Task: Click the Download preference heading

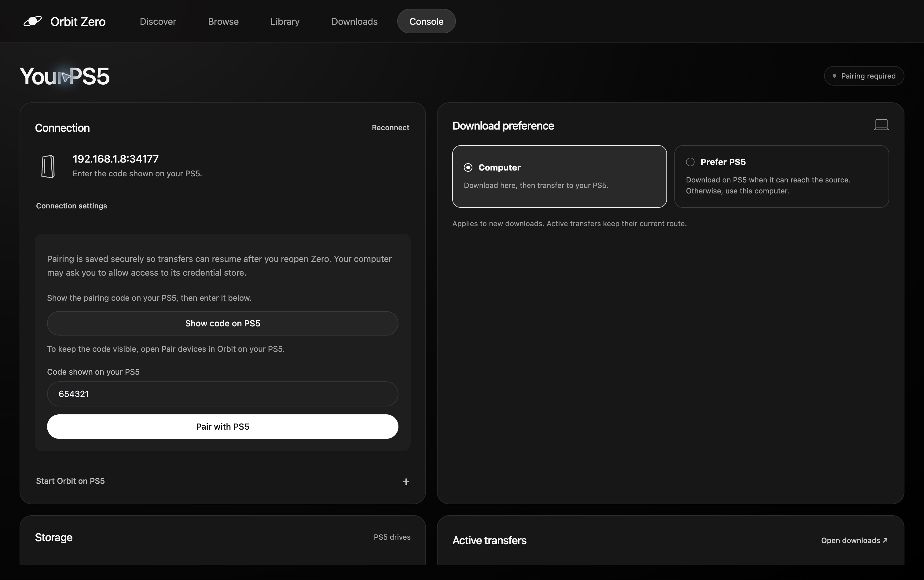Action: [503, 126]
